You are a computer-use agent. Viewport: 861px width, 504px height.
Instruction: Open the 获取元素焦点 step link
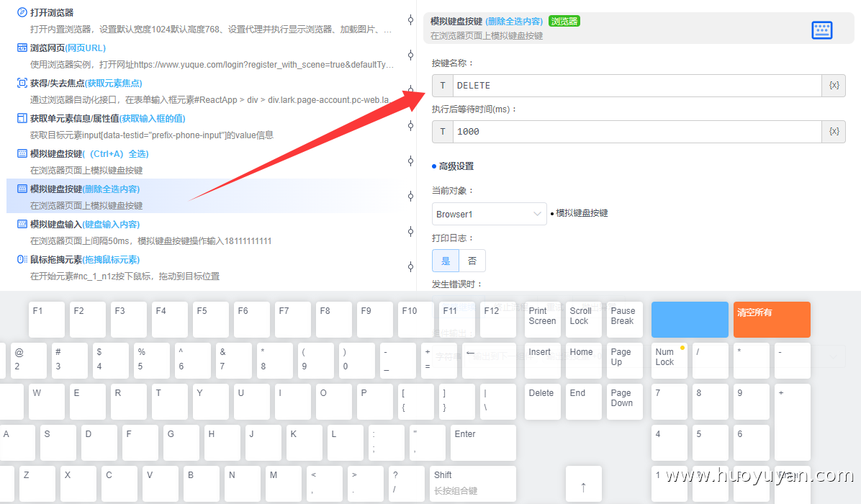[x=113, y=83]
